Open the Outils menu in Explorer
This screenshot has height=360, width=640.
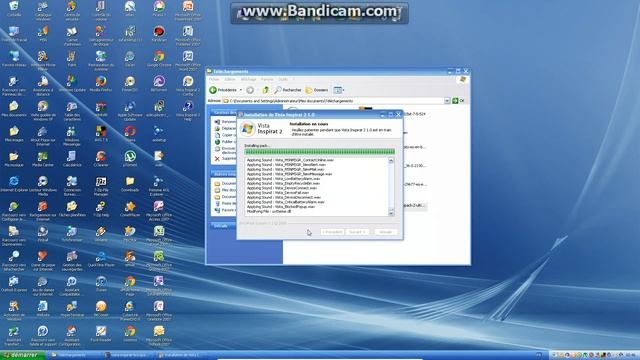(x=283, y=79)
